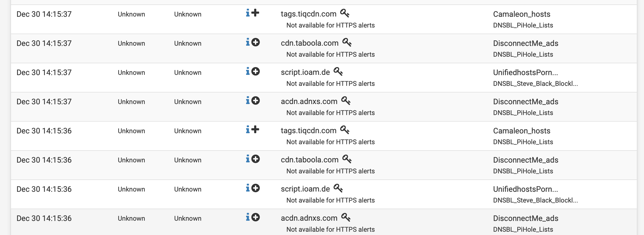Click the Dec 30 14:15:36 cdn.taboola.com timestamp
Viewport: 644px width, 235px height.
coord(44,160)
